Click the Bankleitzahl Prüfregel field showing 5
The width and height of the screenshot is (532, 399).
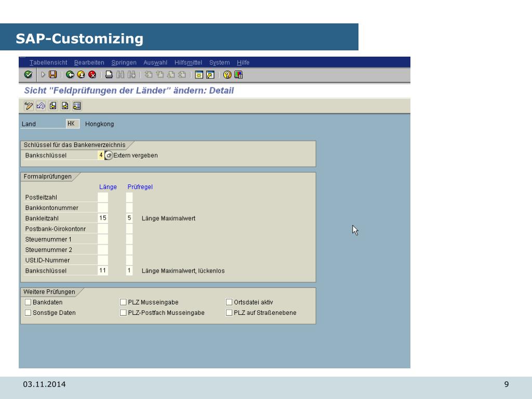[129, 218]
